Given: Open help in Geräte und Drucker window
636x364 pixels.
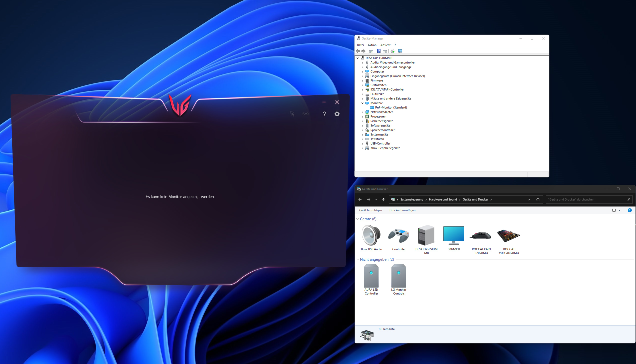Looking at the screenshot, I should 629,210.
